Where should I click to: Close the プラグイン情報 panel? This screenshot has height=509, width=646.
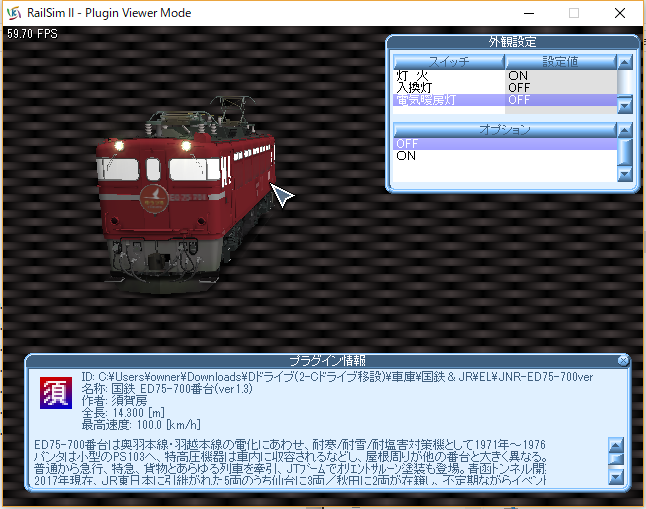[x=623, y=361]
